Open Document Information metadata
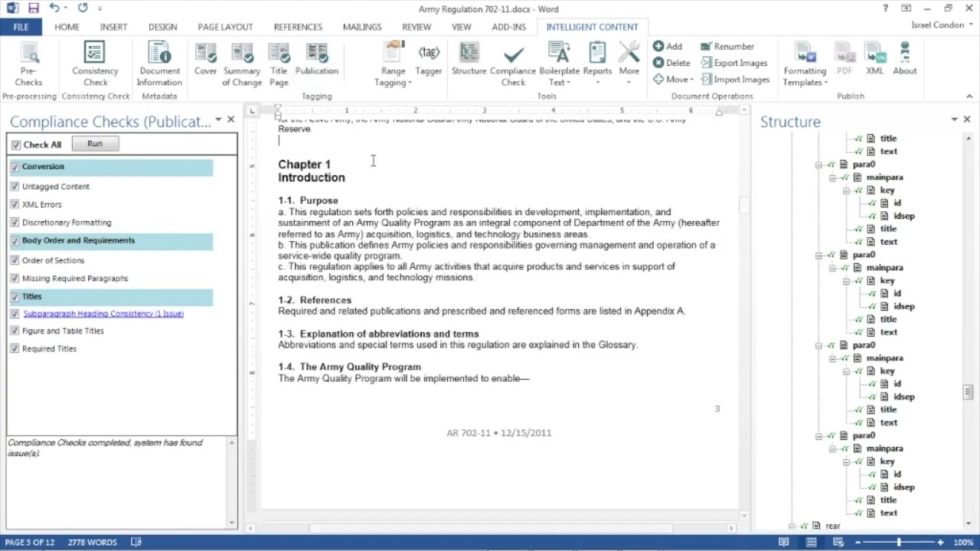Screen dimensions: 980x551 159,65
